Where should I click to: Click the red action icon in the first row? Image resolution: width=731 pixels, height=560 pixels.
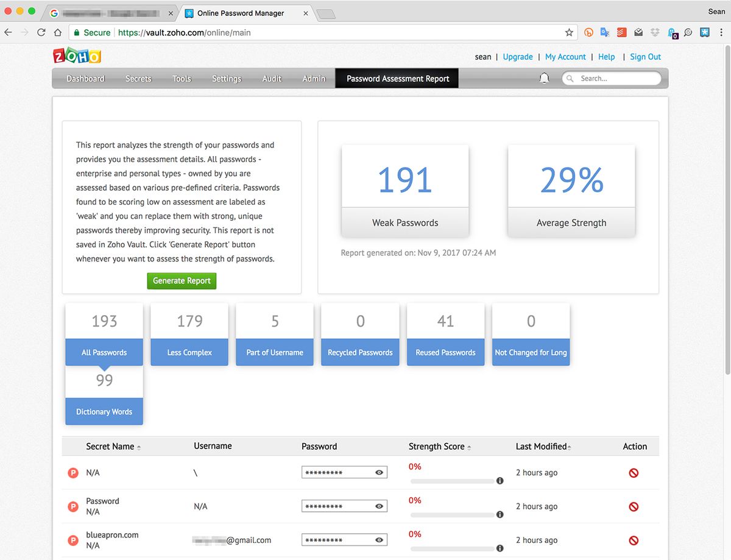pos(634,473)
